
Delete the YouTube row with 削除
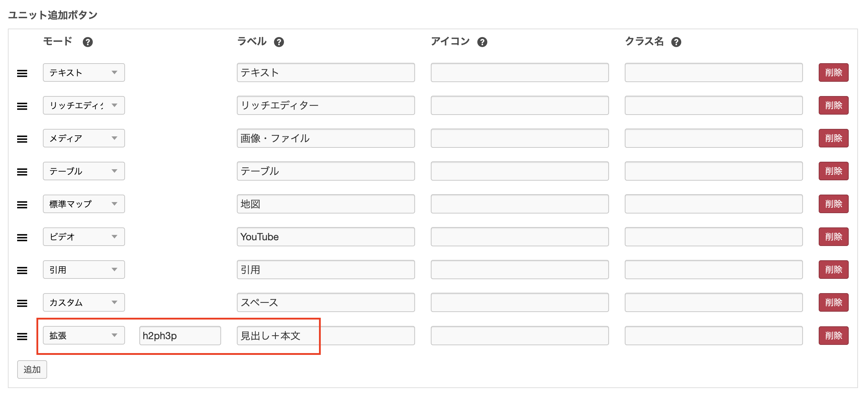833,237
